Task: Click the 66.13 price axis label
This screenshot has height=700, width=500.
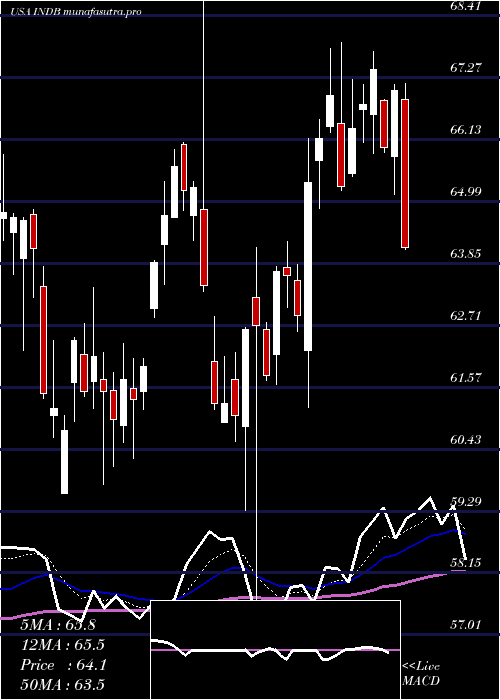Action: [467, 130]
